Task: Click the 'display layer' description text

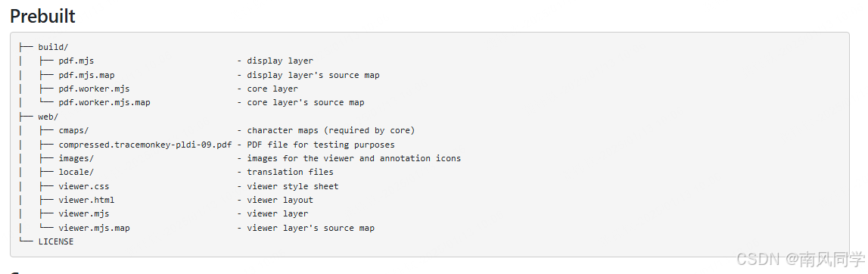Action: [x=279, y=61]
